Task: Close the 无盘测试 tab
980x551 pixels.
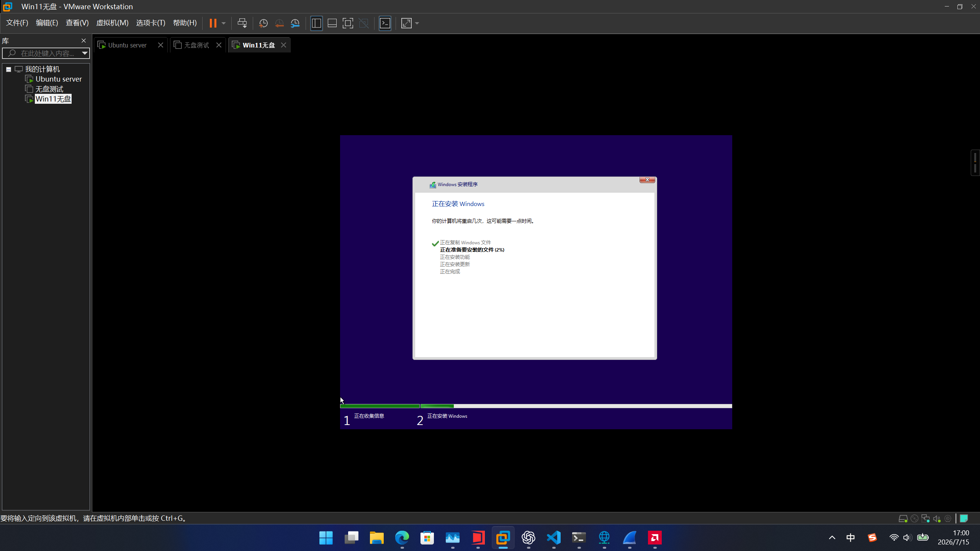Action: click(x=219, y=45)
